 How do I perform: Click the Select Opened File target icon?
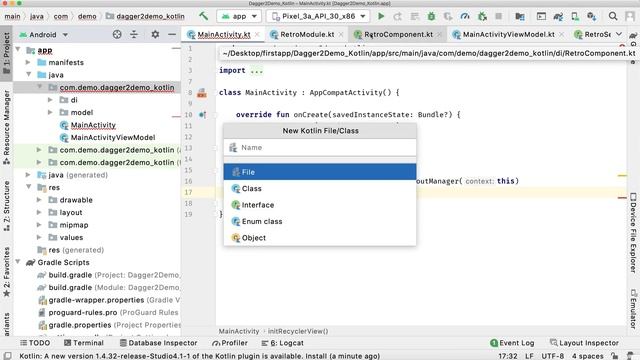(x=117, y=35)
